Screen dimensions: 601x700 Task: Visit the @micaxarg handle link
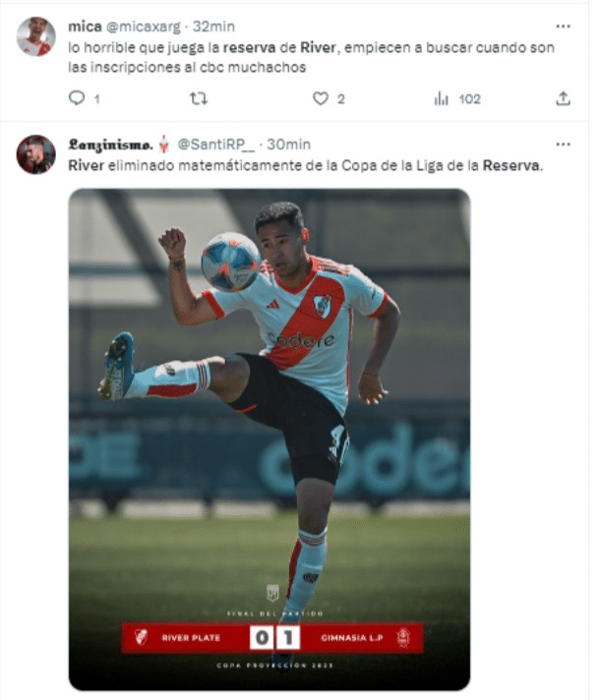point(144,27)
